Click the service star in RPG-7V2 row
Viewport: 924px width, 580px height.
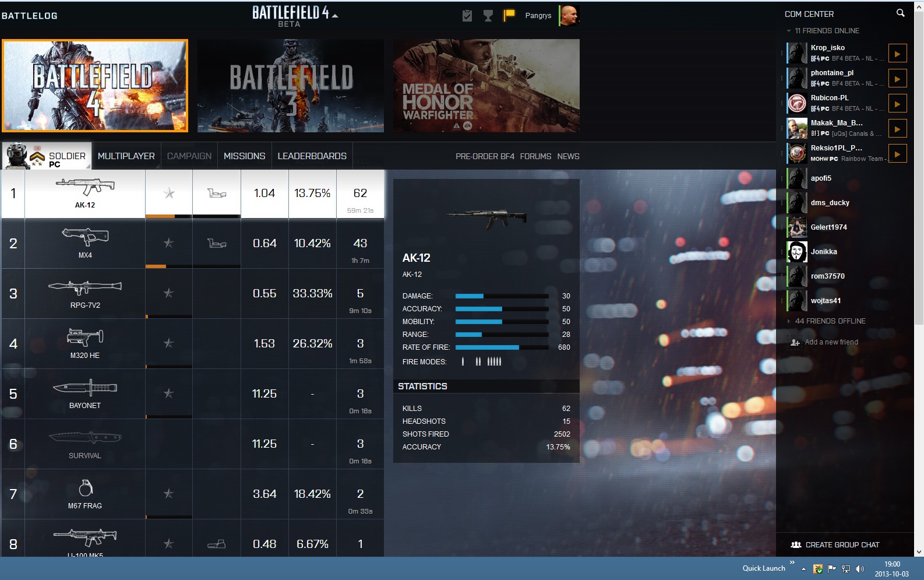pos(168,293)
